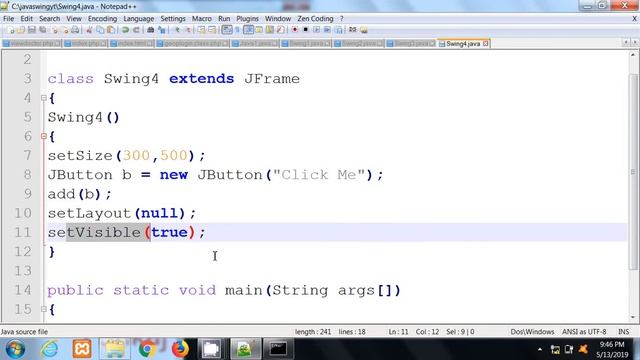This screenshot has width=640, height=360.
Task: Switch to the geoplugin.class.php tab
Action: (x=192, y=43)
